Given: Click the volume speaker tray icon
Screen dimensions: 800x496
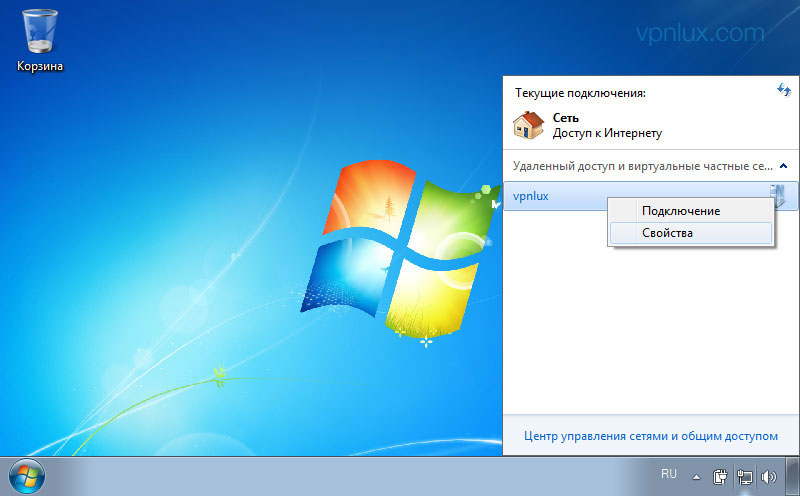Looking at the screenshot, I should 768,477.
